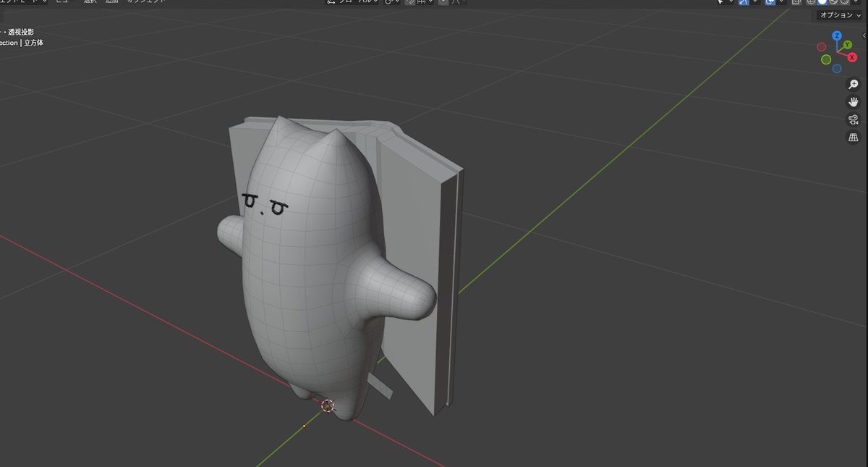Snap view to the red X axis
This screenshot has height=467, width=868.
tap(852, 57)
